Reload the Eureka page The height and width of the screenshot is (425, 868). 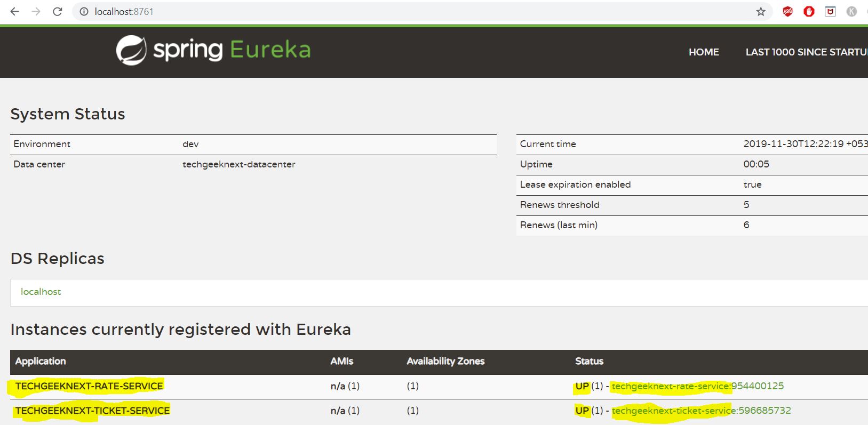click(x=58, y=11)
